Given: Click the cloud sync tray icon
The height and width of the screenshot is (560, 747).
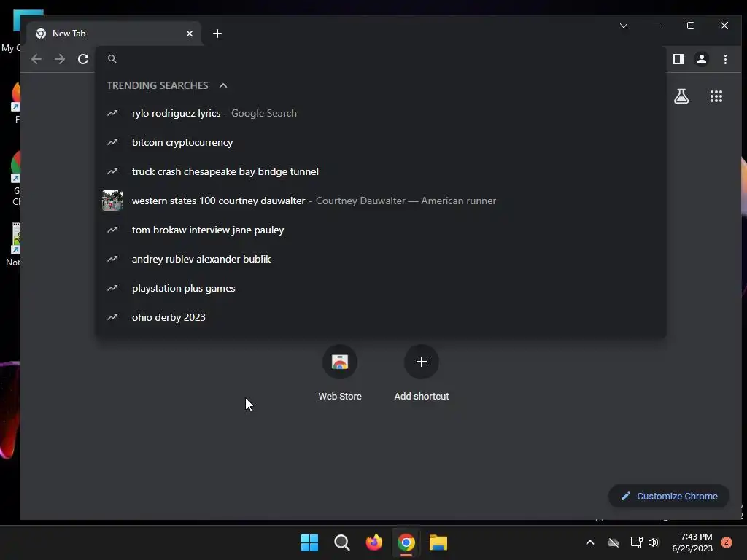Looking at the screenshot, I should 614,542.
